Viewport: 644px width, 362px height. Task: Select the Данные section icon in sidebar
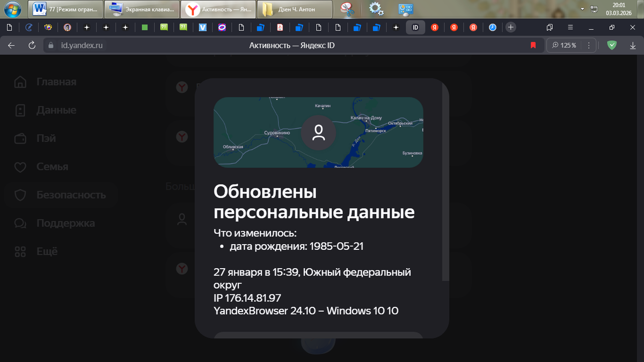pyautogui.click(x=20, y=110)
